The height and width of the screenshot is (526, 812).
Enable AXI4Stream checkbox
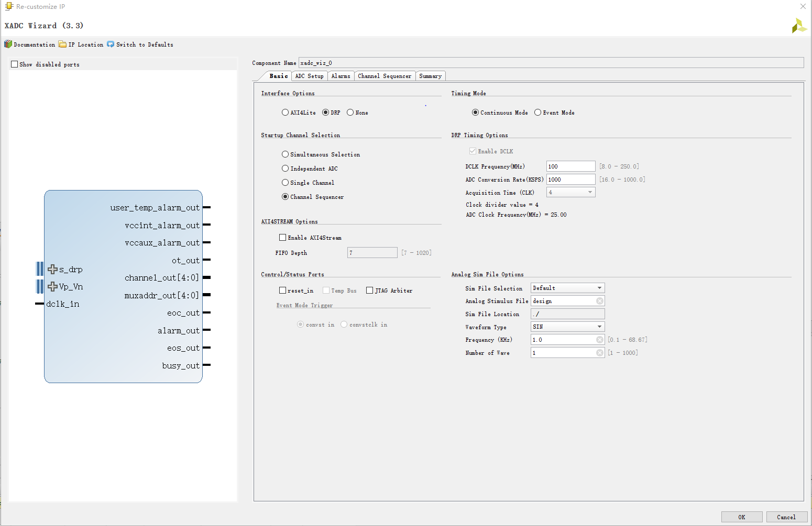click(283, 238)
